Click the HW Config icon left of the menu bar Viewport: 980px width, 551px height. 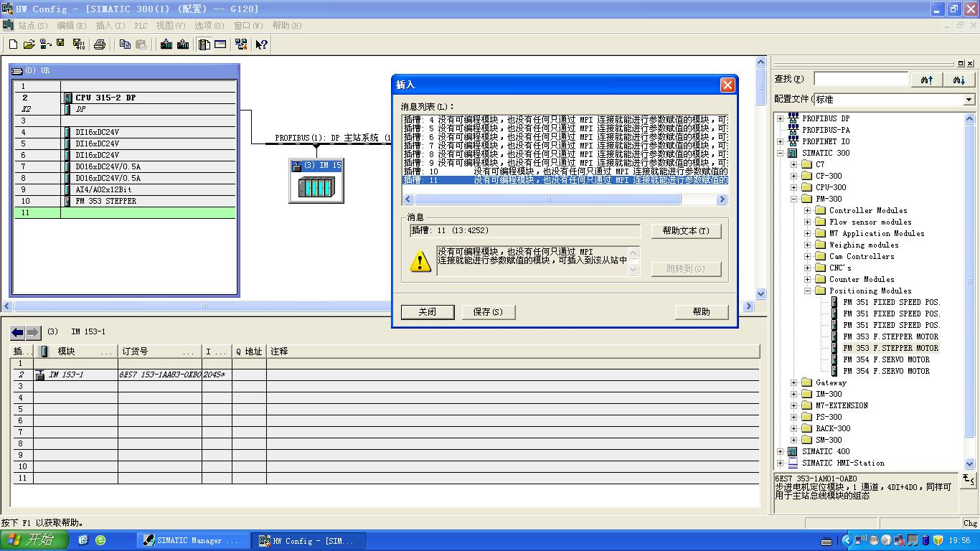coord(8,25)
